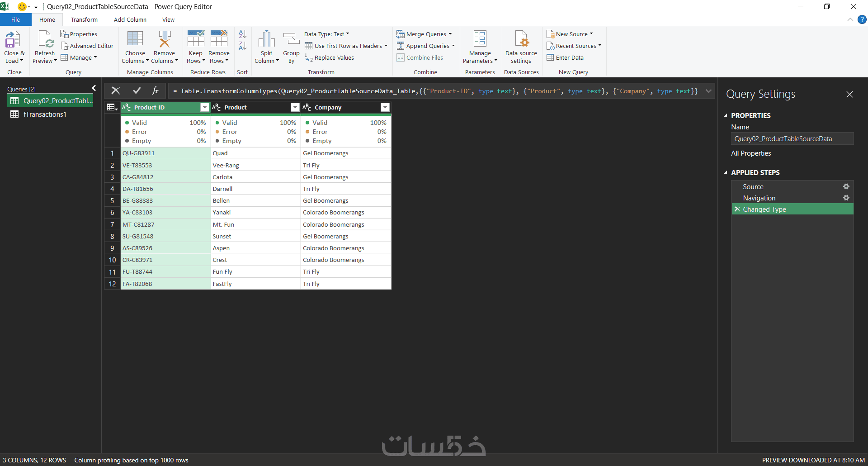Switch to the View tab

(169, 19)
